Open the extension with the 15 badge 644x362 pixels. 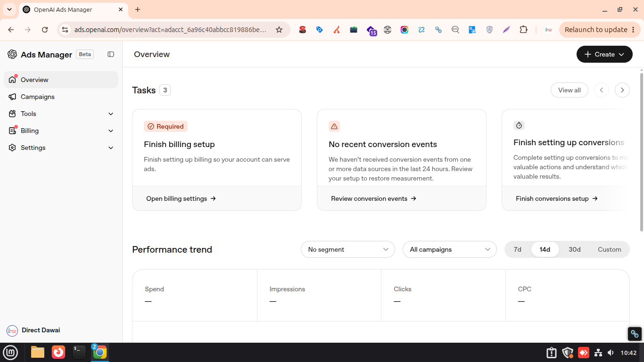coord(371,31)
